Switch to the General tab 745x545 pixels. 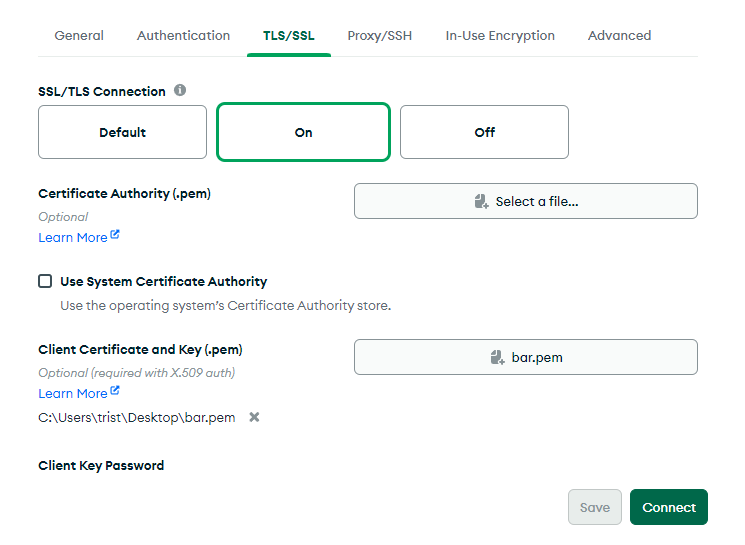[79, 35]
